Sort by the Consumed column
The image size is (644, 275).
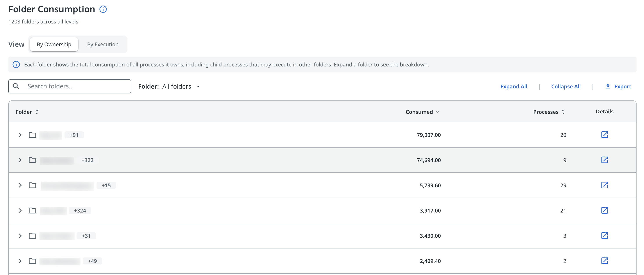422,112
